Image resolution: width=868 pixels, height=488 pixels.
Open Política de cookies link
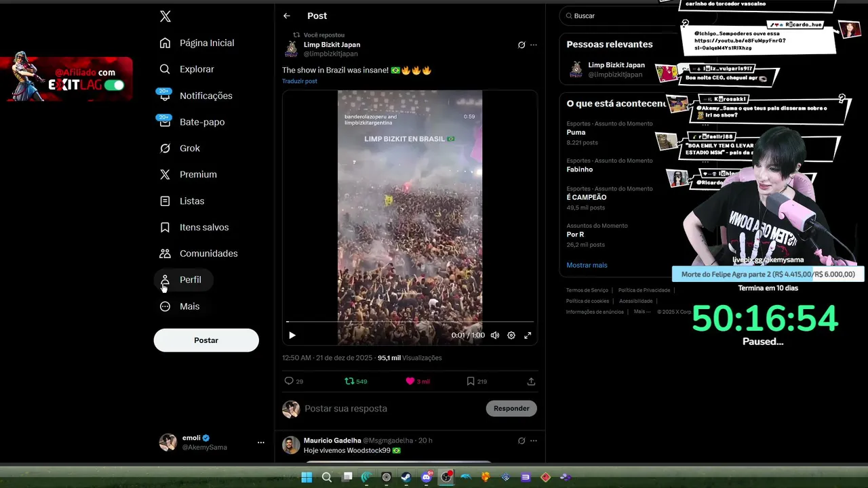pos(587,301)
